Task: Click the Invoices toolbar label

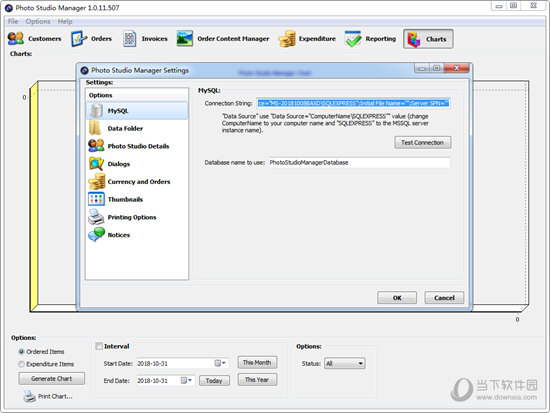Action: [155, 39]
